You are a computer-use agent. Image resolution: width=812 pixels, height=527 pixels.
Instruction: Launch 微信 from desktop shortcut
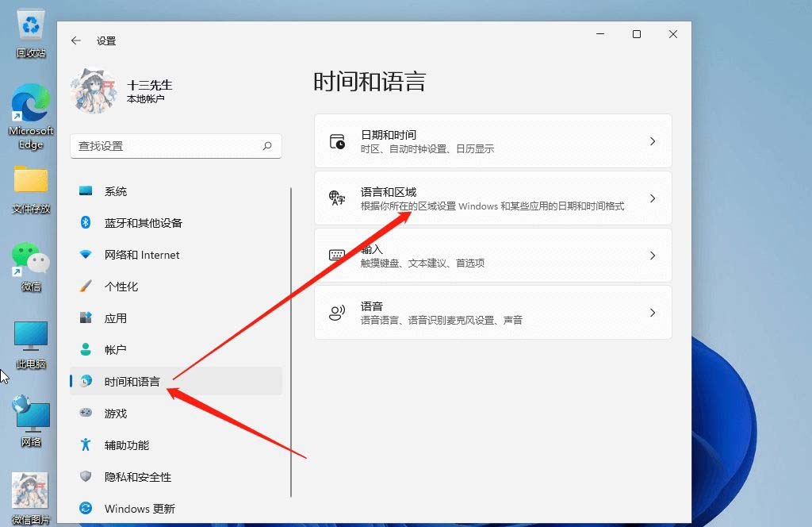click(x=31, y=267)
